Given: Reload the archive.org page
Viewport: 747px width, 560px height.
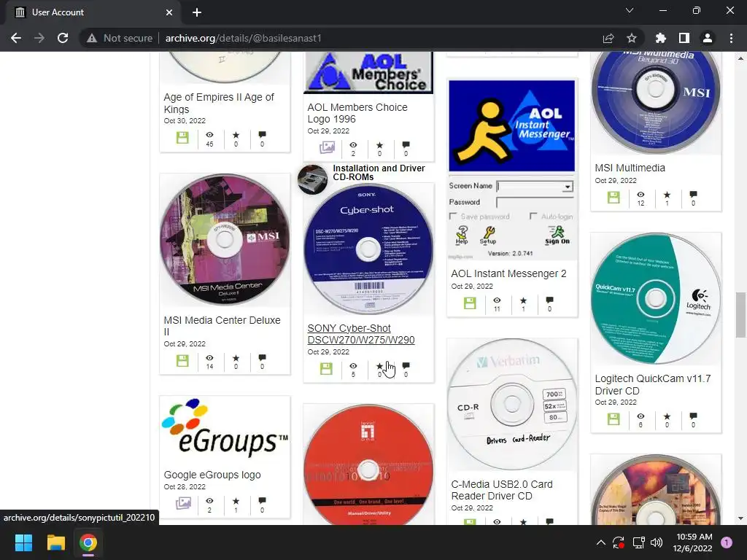Looking at the screenshot, I should tap(63, 38).
